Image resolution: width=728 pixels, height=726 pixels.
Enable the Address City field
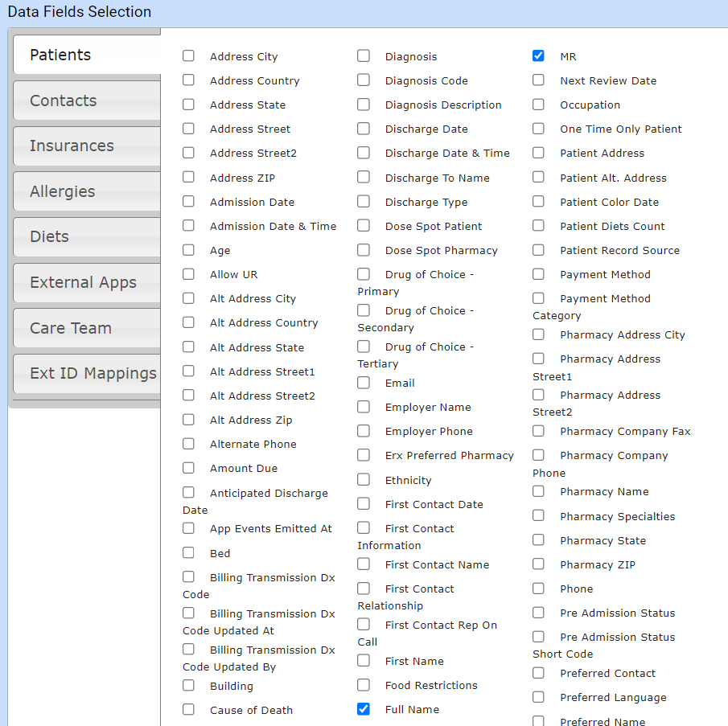click(188, 56)
